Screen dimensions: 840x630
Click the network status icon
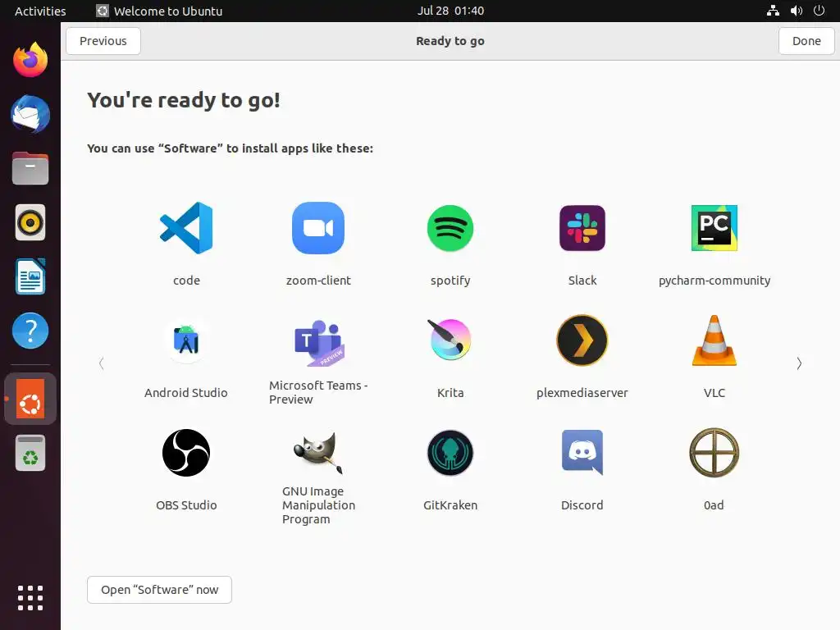(x=773, y=11)
